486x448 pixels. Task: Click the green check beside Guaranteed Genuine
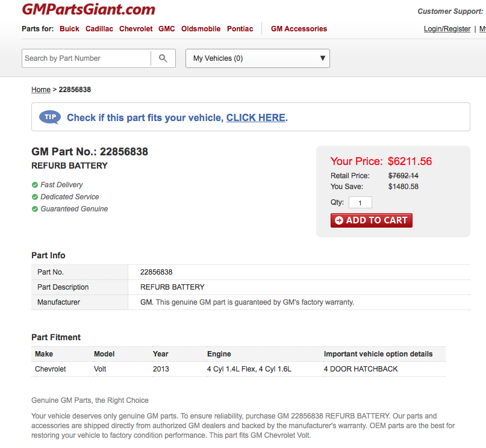[x=35, y=209]
